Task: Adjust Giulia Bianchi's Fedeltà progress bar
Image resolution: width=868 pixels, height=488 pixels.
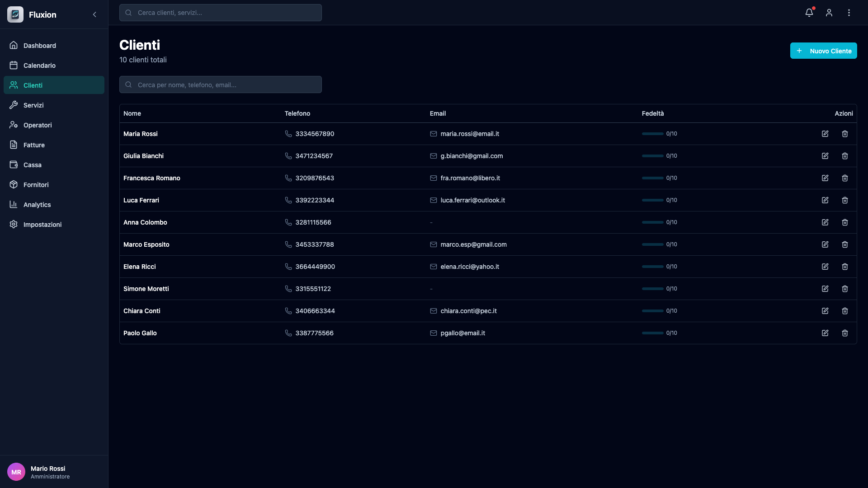Action: (x=653, y=155)
